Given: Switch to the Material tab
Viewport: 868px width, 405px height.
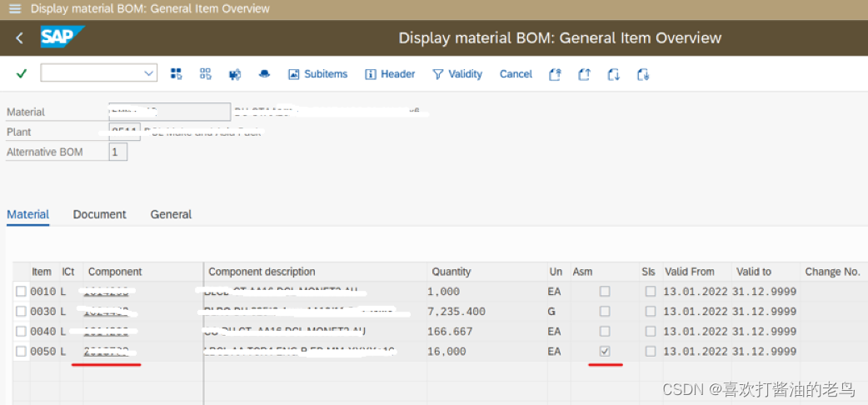Looking at the screenshot, I should 27,214.
